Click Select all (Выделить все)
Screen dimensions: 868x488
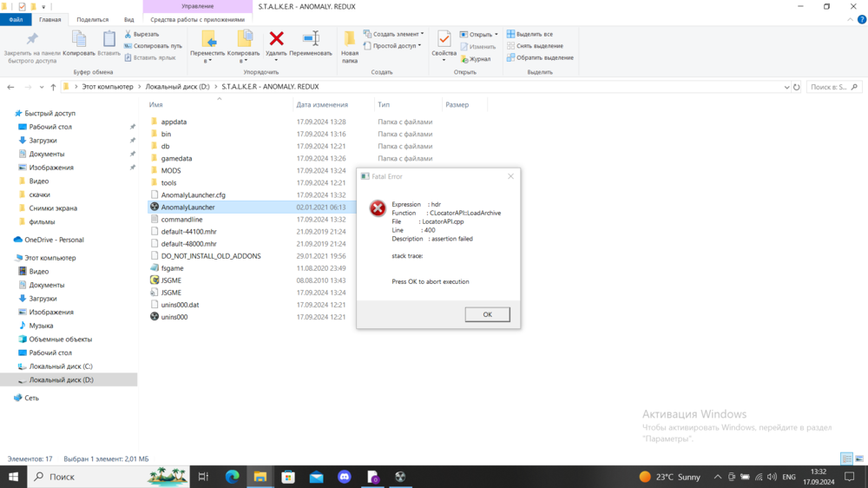pyautogui.click(x=529, y=35)
